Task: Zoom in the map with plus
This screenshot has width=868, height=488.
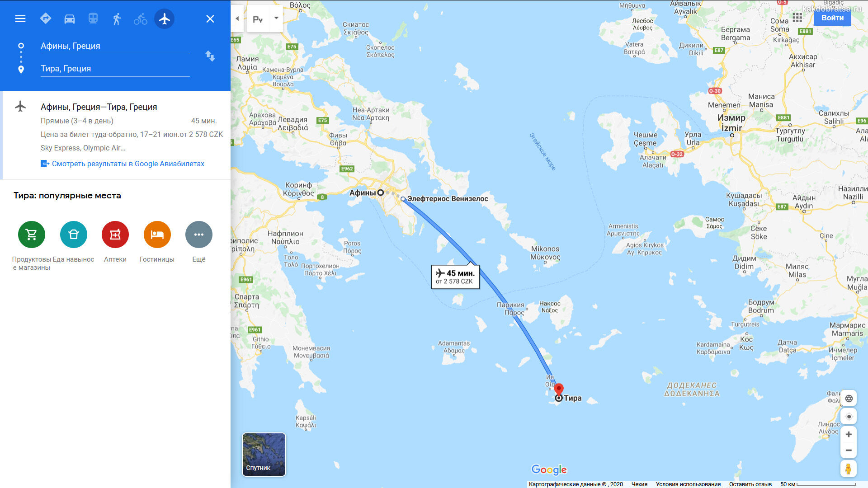Action: click(849, 434)
